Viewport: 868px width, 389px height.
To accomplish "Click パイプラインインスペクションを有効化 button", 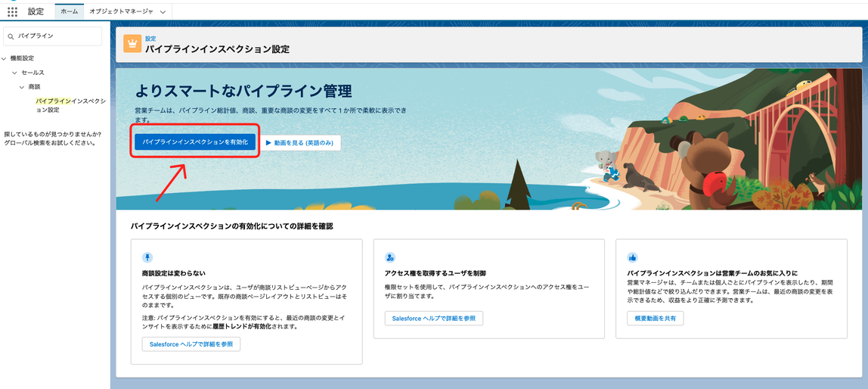I will click(195, 142).
